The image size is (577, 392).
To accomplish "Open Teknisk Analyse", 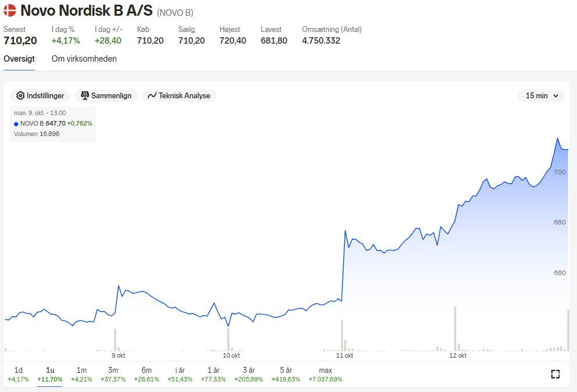I will pyautogui.click(x=179, y=95).
